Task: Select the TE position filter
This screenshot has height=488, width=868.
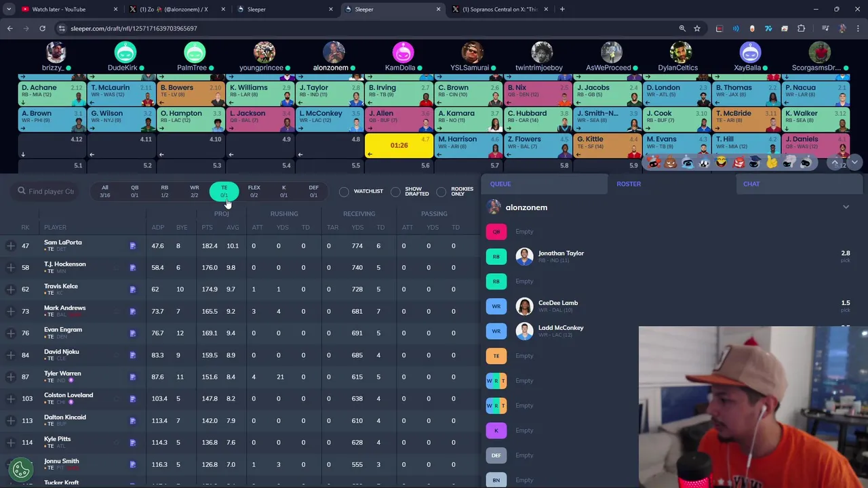Action: tap(224, 192)
